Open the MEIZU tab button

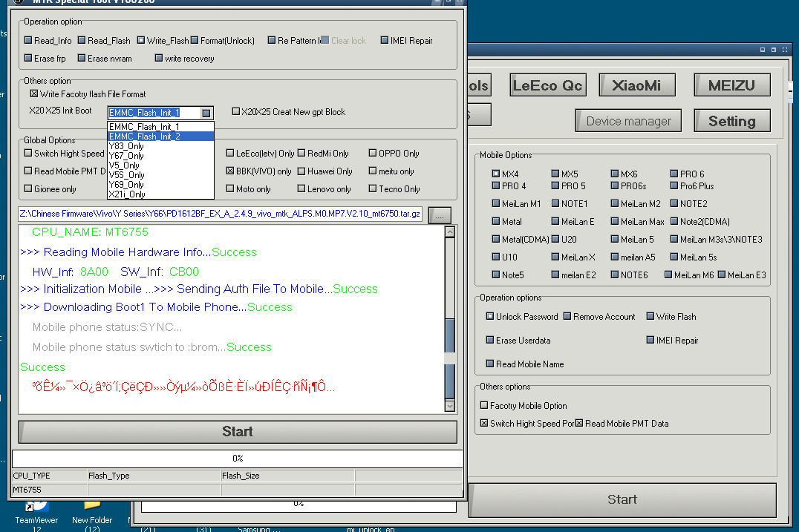click(x=731, y=85)
